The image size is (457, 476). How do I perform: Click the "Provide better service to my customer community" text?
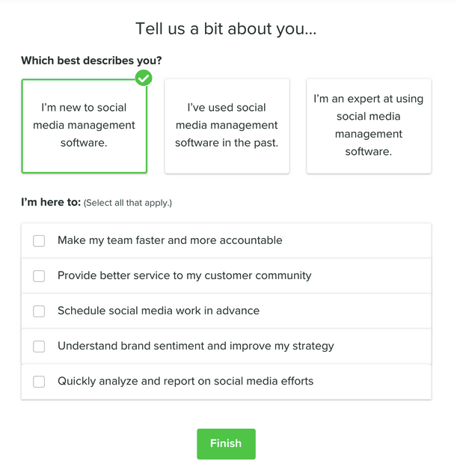[184, 275]
